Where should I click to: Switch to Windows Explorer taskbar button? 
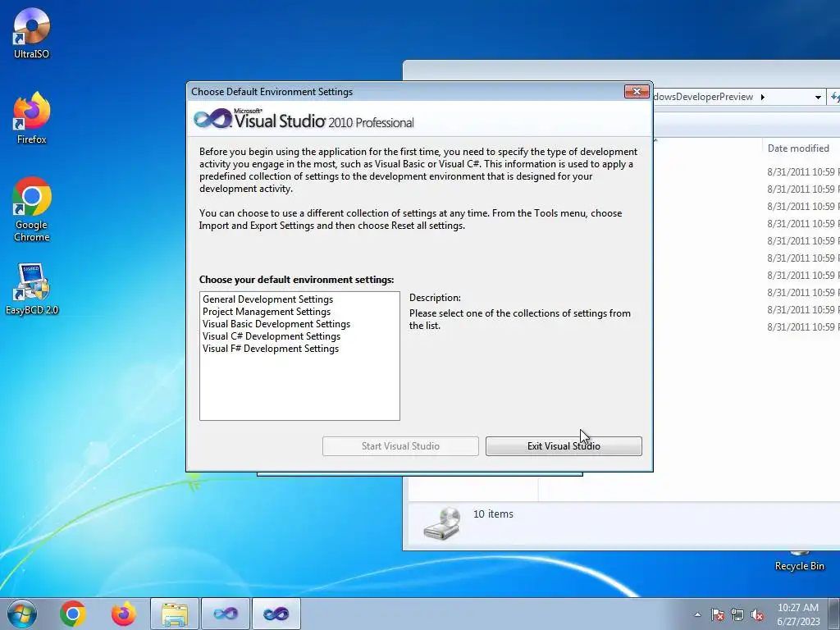[x=175, y=614]
